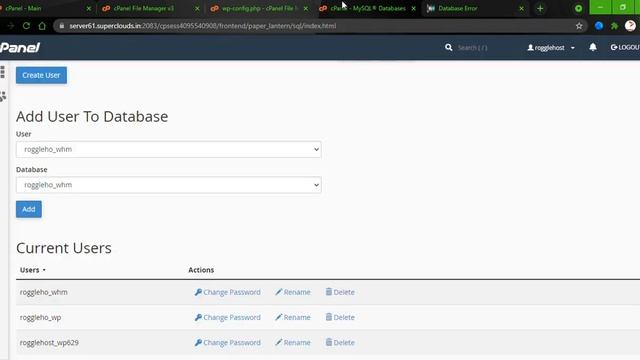Select roggleho_wp in Current Users list
The width and height of the screenshot is (640, 360).
coord(40,318)
